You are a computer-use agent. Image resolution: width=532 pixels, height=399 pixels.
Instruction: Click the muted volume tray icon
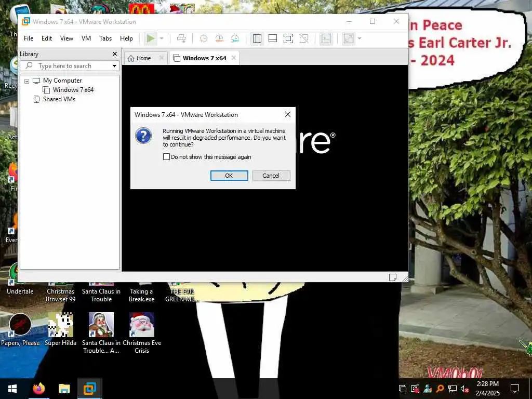[464, 389]
